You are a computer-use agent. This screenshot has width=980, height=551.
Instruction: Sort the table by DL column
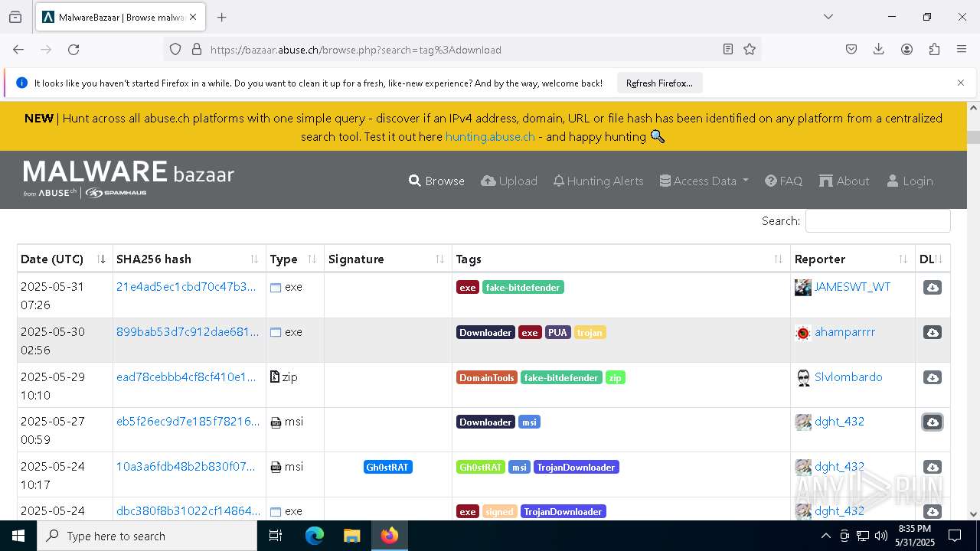(x=933, y=259)
